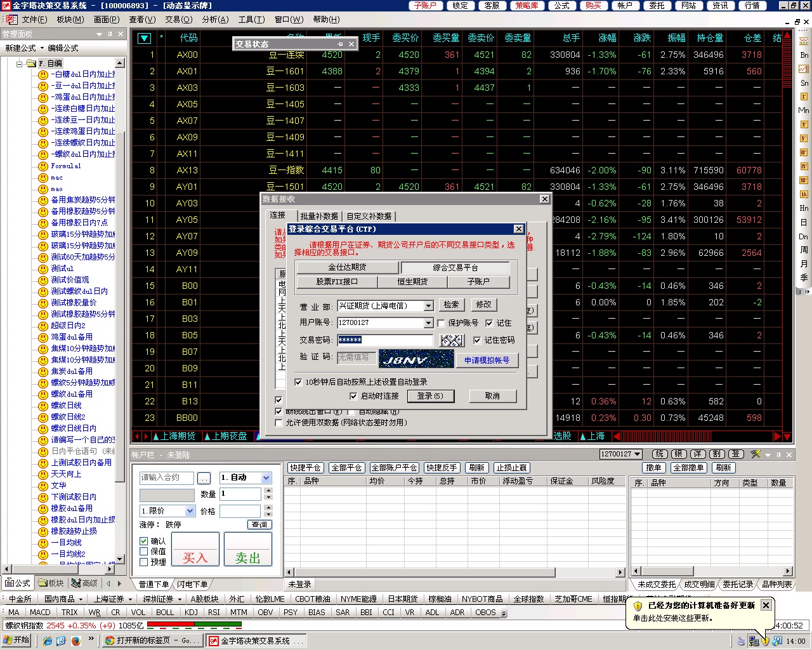Expand the 用户账号 account dropdown

pyautogui.click(x=428, y=323)
